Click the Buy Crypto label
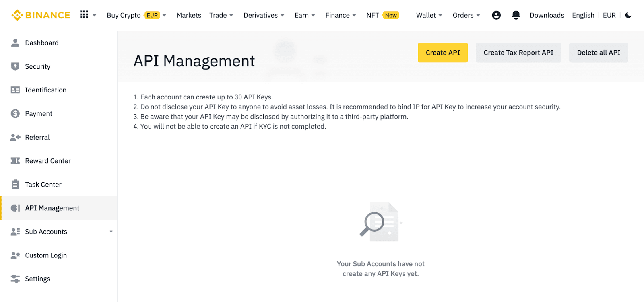This screenshot has height=302, width=644. [124, 15]
